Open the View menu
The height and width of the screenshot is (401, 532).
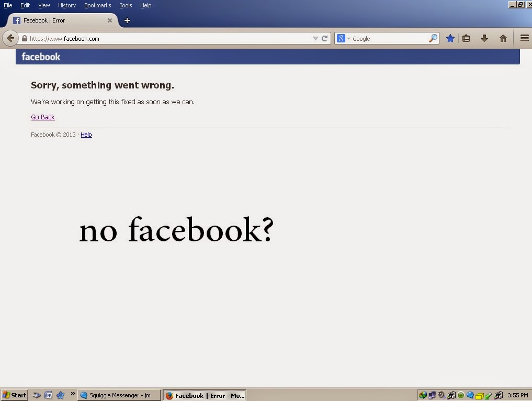44,5
